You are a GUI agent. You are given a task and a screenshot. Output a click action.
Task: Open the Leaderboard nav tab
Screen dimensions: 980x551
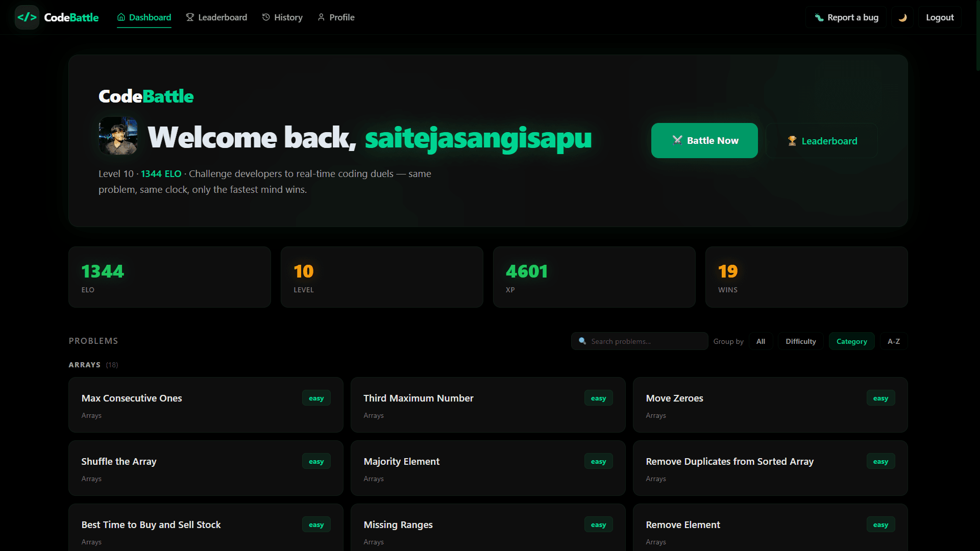[216, 17]
